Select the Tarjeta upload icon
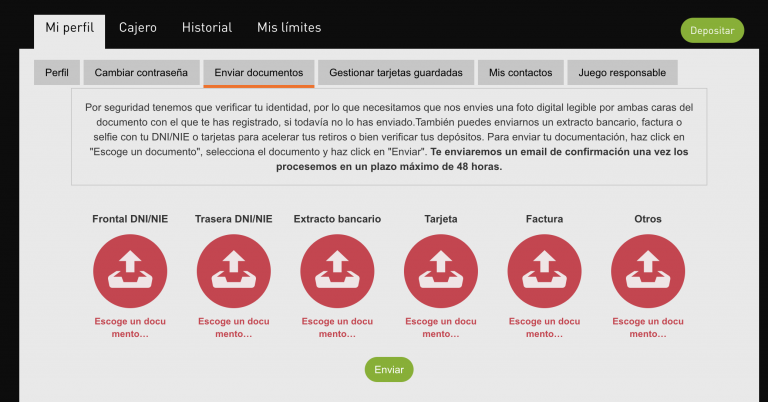The width and height of the screenshot is (768, 402). point(440,270)
